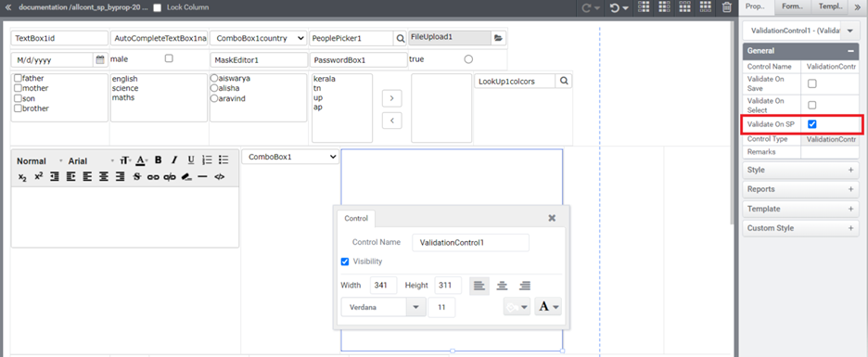The width and height of the screenshot is (868, 357).
Task: Select the aravind radio option
Action: pyautogui.click(x=213, y=98)
